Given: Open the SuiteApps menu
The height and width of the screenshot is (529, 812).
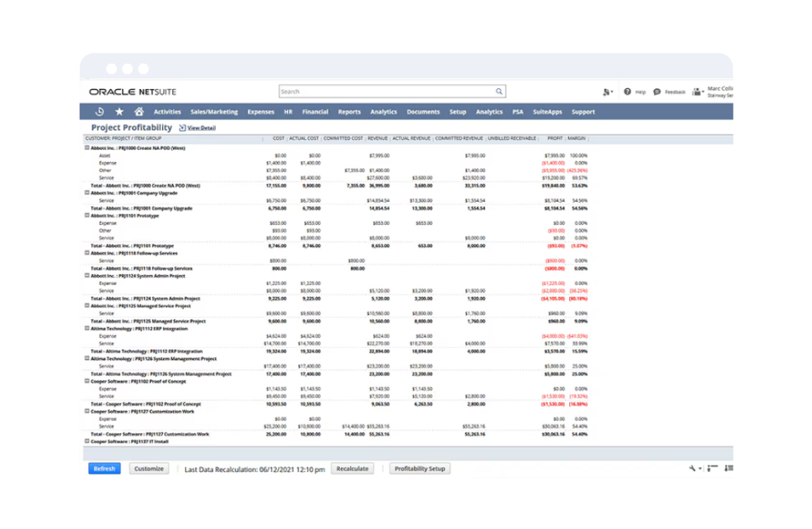Looking at the screenshot, I should click(547, 112).
